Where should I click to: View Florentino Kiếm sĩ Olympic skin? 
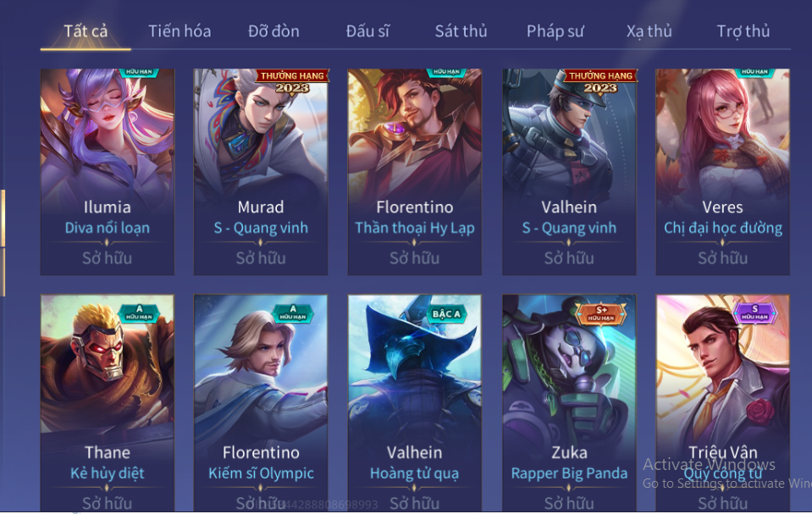click(x=261, y=403)
